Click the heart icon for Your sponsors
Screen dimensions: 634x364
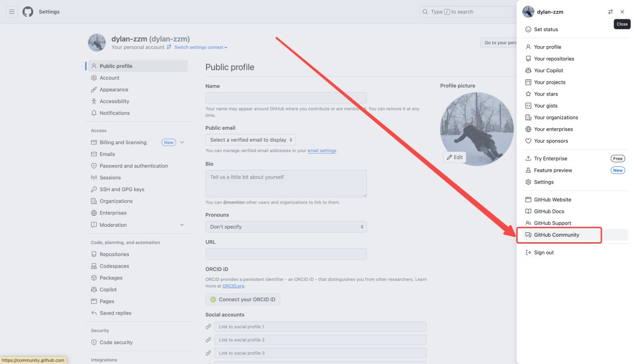pyautogui.click(x=528, y=141)
